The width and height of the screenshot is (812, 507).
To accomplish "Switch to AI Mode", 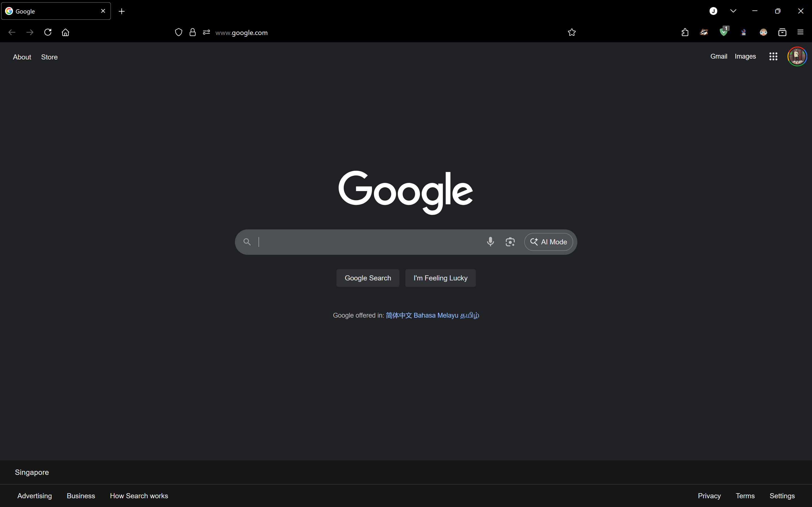I will tap(548, 242).
